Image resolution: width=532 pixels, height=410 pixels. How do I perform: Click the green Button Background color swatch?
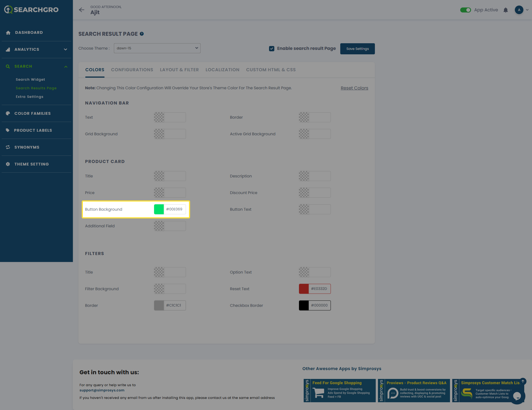[159, 209]
